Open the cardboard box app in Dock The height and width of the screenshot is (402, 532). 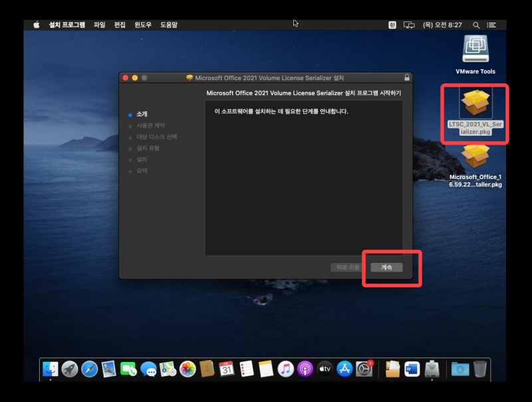click(x=392, y=369)
